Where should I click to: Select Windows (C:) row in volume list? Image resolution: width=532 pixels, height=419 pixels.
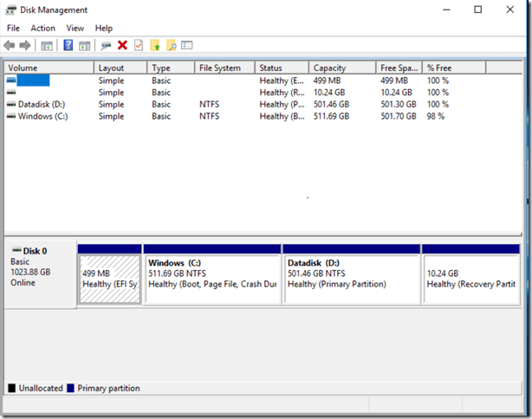click(40, 116)
